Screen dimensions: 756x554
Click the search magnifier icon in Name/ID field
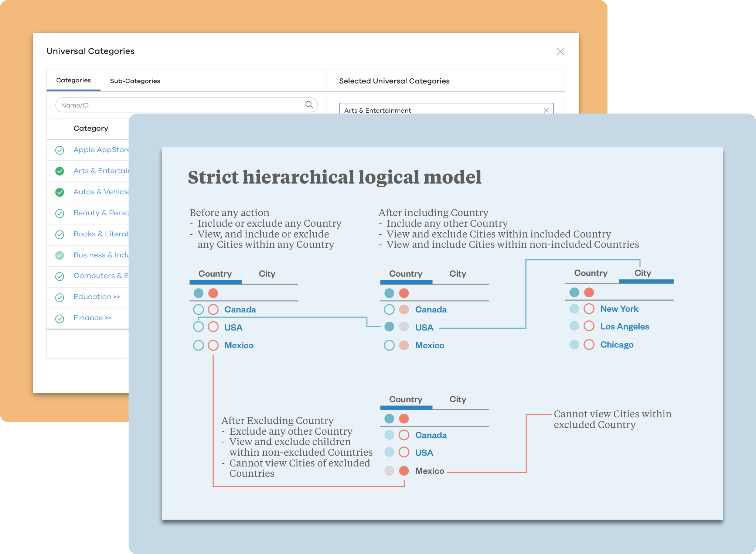[x=309, y=105]
